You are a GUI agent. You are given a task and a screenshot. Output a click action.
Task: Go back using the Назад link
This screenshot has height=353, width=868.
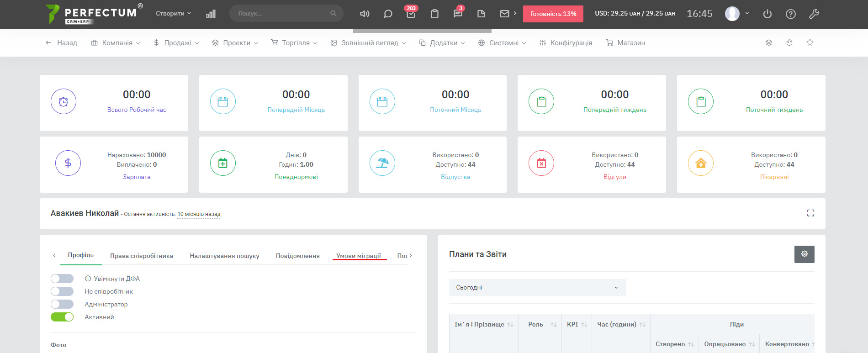(x=61, y=43)
